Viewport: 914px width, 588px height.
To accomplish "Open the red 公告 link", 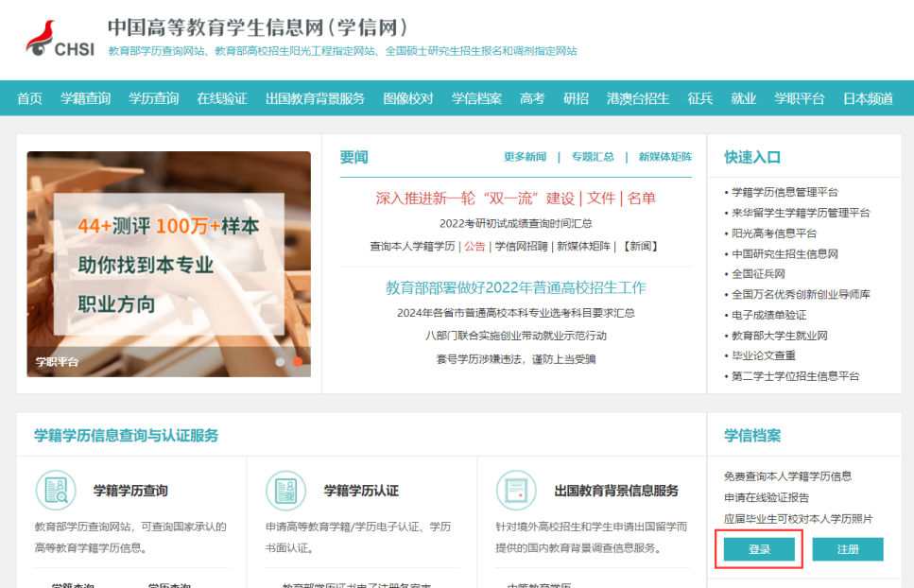I will coord(474,247).
